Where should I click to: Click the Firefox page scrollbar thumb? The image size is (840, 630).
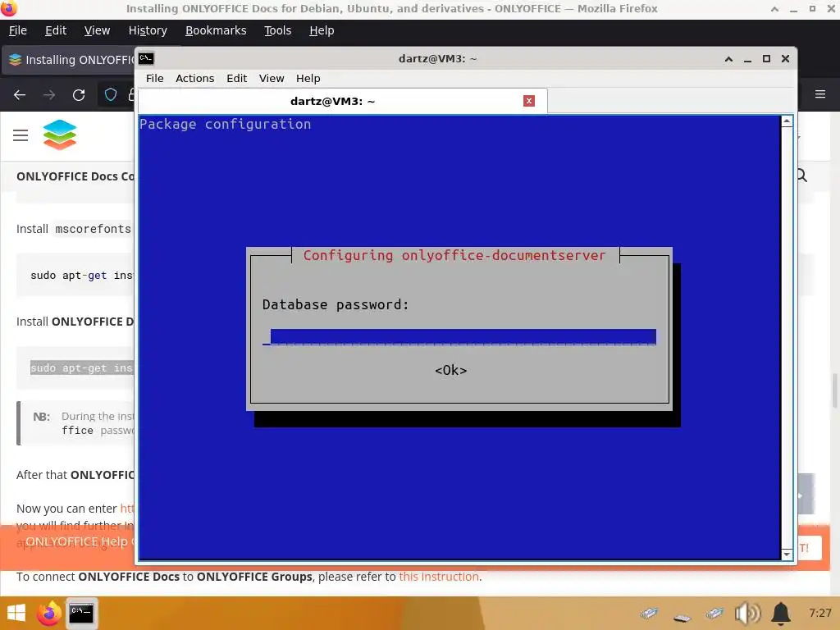point(834,390)
